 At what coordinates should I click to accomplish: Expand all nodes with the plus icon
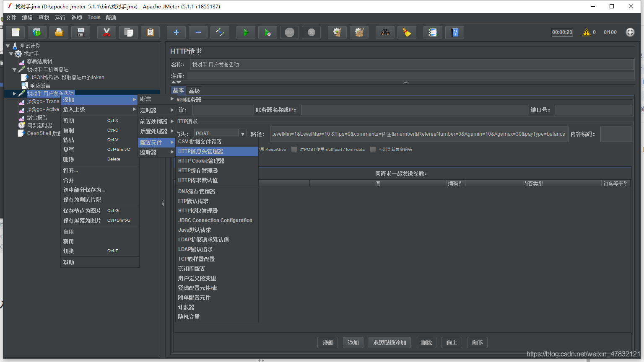click(176, 32)
